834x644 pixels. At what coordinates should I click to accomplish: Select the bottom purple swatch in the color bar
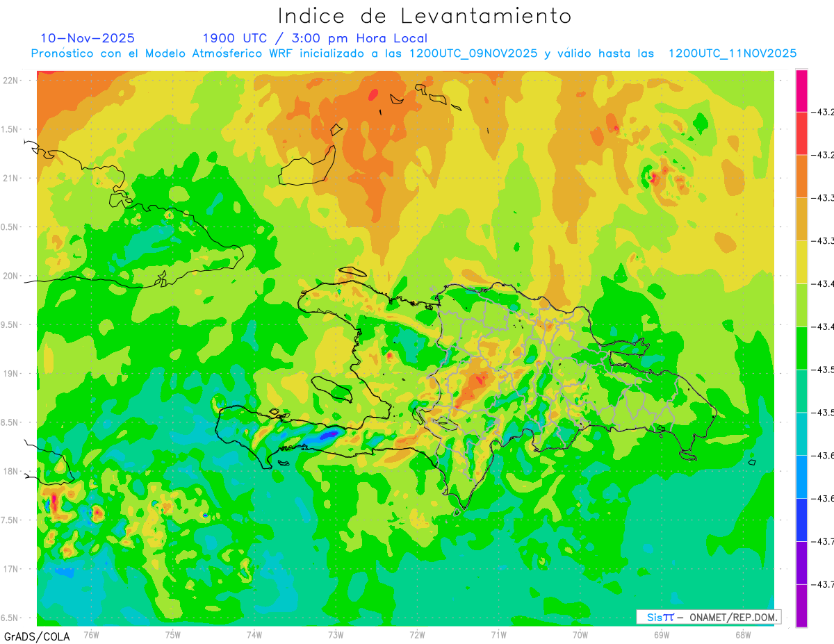(x=802, y=606)
